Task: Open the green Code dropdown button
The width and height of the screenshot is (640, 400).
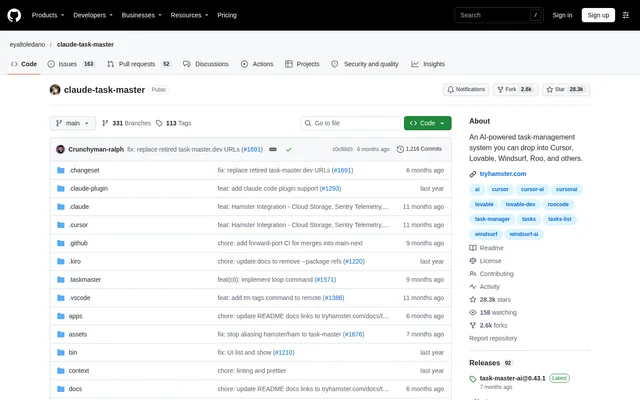Action: [x=427, y=123]
